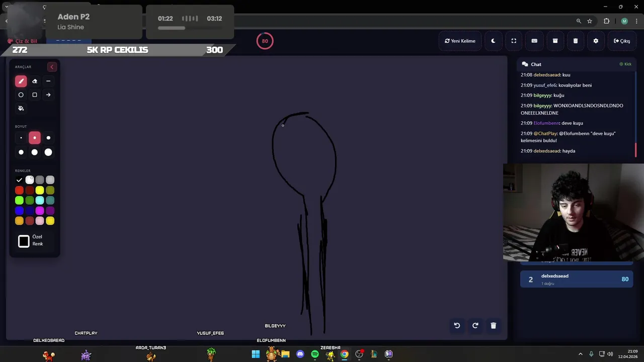Pick the cyan color swatch
This screenshot has height=362, width=644.
(40, 200)
